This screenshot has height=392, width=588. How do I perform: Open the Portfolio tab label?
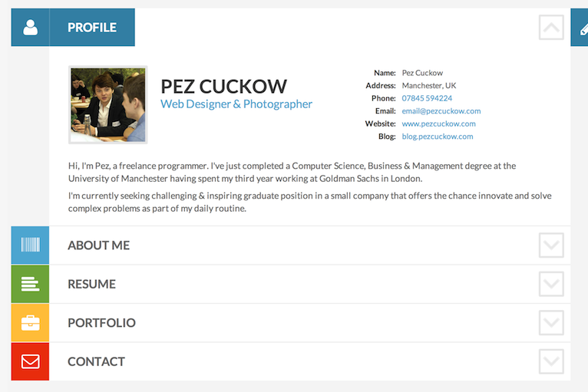101,323
